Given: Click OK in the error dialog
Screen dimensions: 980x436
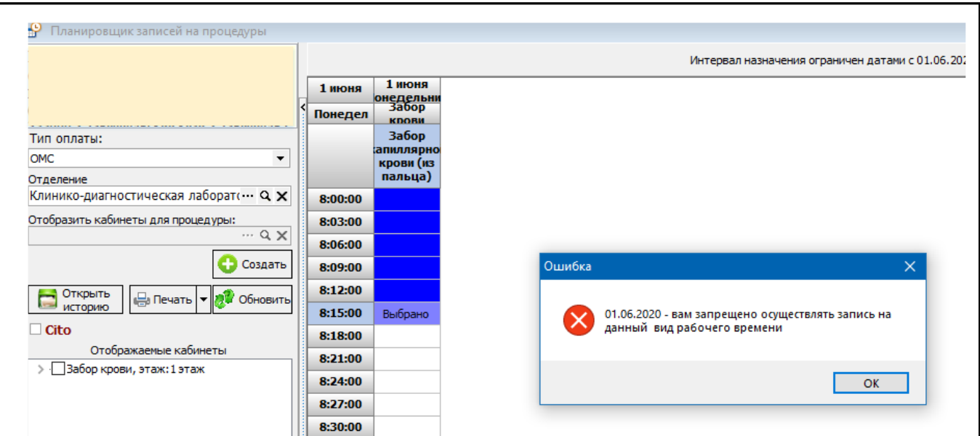Looking at the screenshot, I should 871,384.
